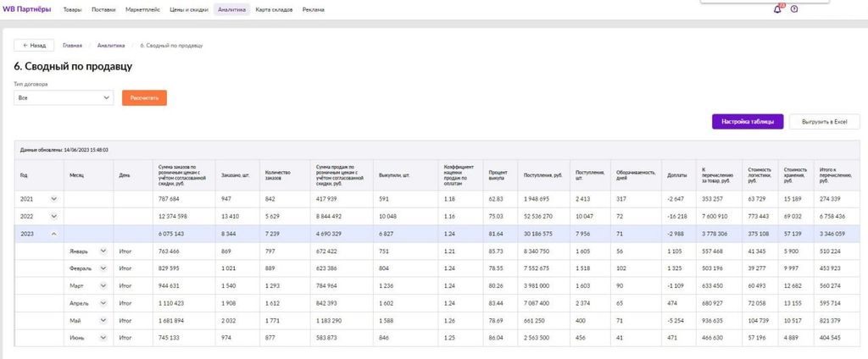
Task: Open the Реклама menu
Action: (x=314, y=9)
